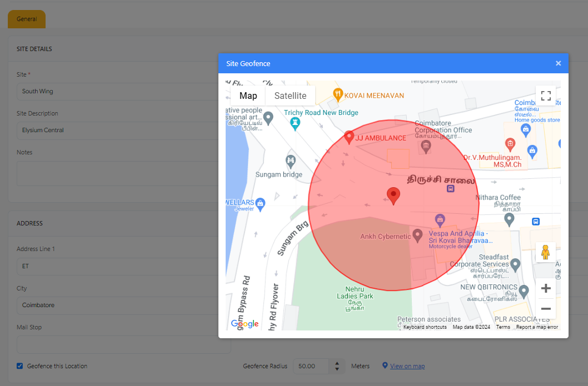Screen dimensions: 588x386
Task: Zoom out on the geofence map
Action: 545,309
